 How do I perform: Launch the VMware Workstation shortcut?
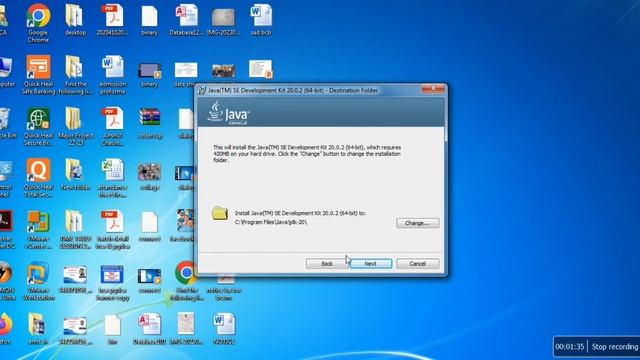(x=38, y=282)
